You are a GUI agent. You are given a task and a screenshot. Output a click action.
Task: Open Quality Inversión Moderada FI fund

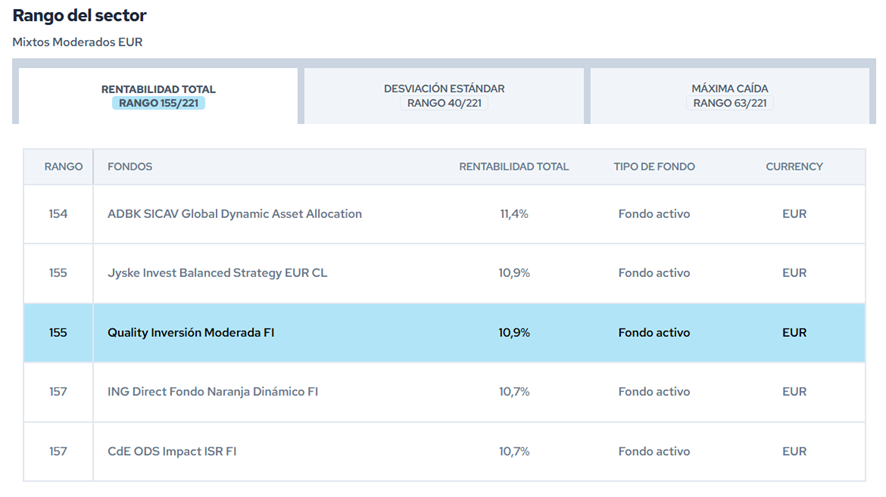click(191, 333)
